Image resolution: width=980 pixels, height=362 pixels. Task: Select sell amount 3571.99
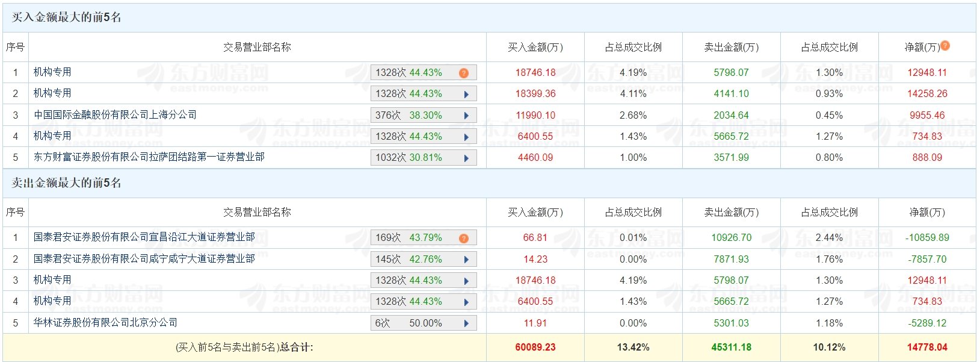point(732,158)
